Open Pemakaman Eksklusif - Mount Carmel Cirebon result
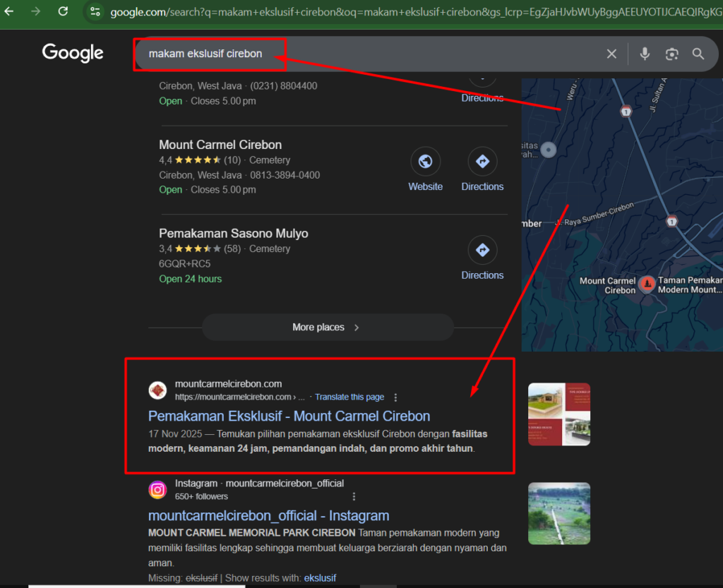The image size is (723, 588). (x=289, y=416)
